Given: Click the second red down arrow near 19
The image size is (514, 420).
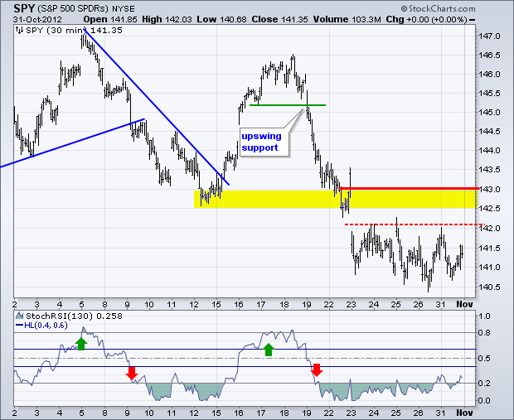Looking at the screenshot, I should click(317, 369).
